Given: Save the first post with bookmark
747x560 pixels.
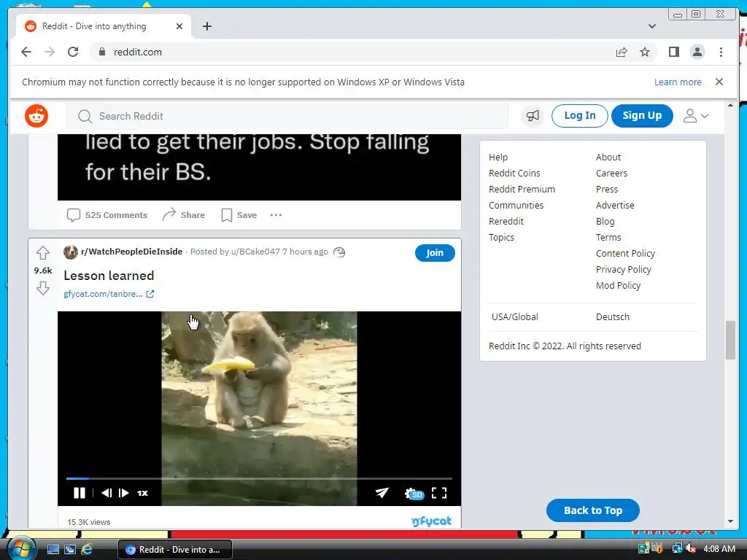Looking at the screenshot, I should 239,215.
